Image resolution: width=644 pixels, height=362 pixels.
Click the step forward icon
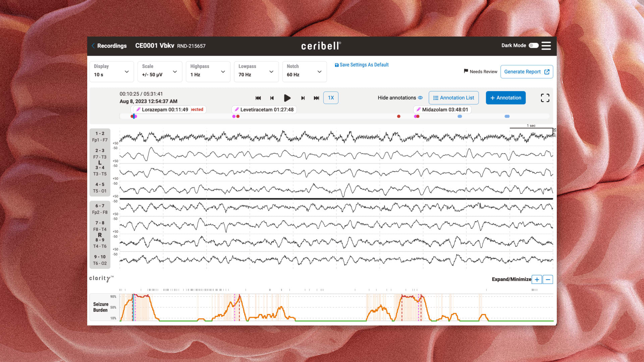[x=302, y=98]
